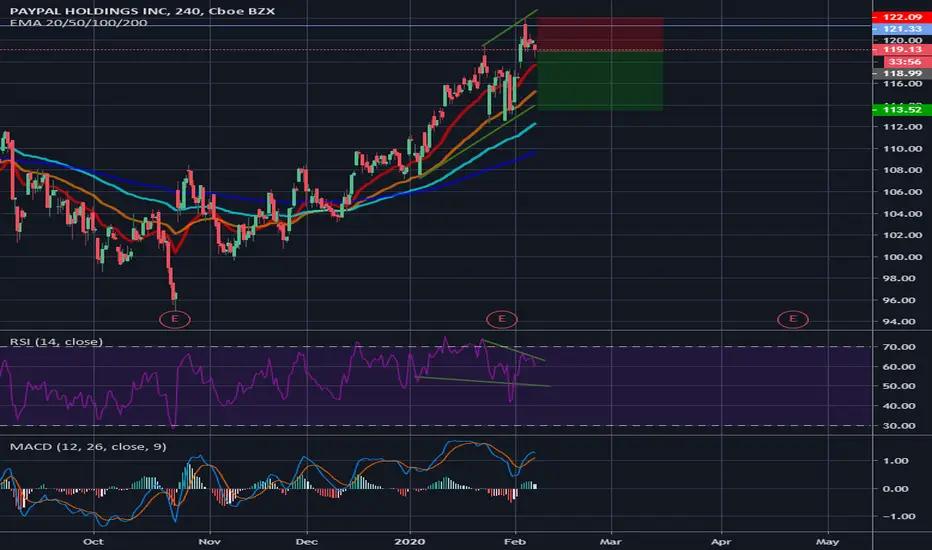Viewport: 932px width, 550px height.
Task: Click the 2020 label on time axis
Action: [x=410, y=542]
